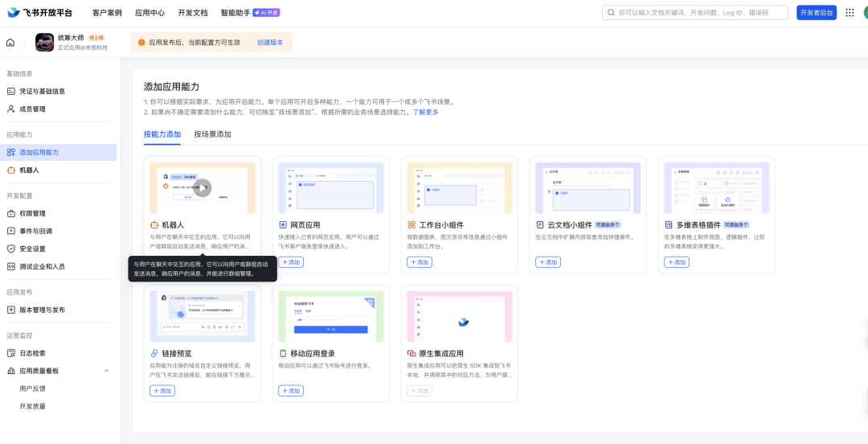Screen dimensions: 868x444
Task: Click the 链接预览 link icon
Action: point(154,354)
